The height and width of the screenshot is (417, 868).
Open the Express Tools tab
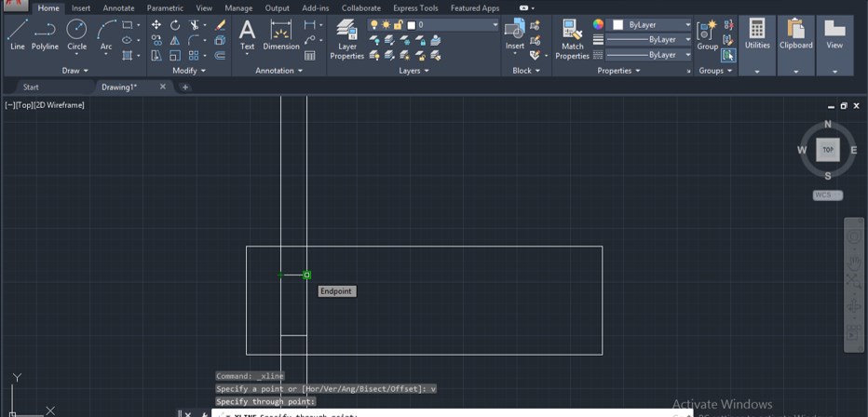click(415, 8)
